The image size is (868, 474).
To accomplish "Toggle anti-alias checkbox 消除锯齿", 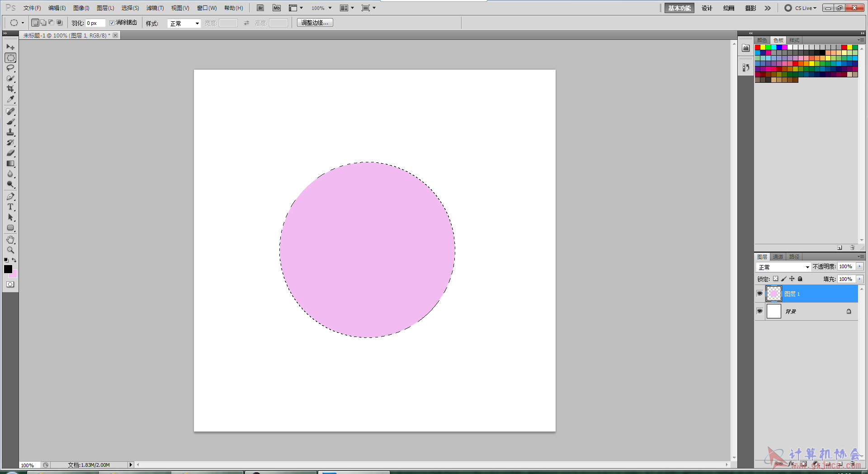I will pyautogui.click(x=112, y=23).
